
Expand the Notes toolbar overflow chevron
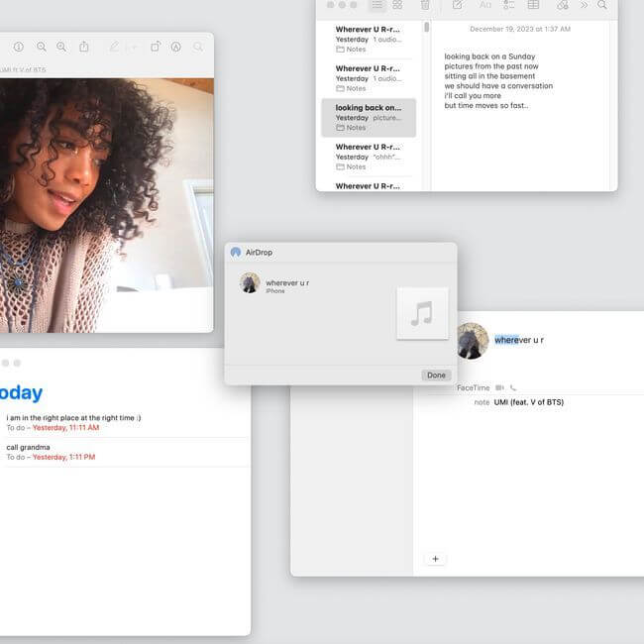click(x=584, y=5)
